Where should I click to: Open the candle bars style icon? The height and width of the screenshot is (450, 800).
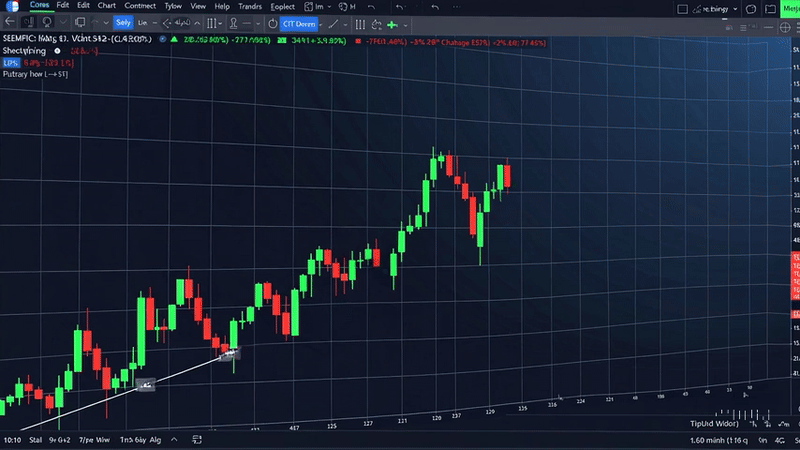[213, 23]
